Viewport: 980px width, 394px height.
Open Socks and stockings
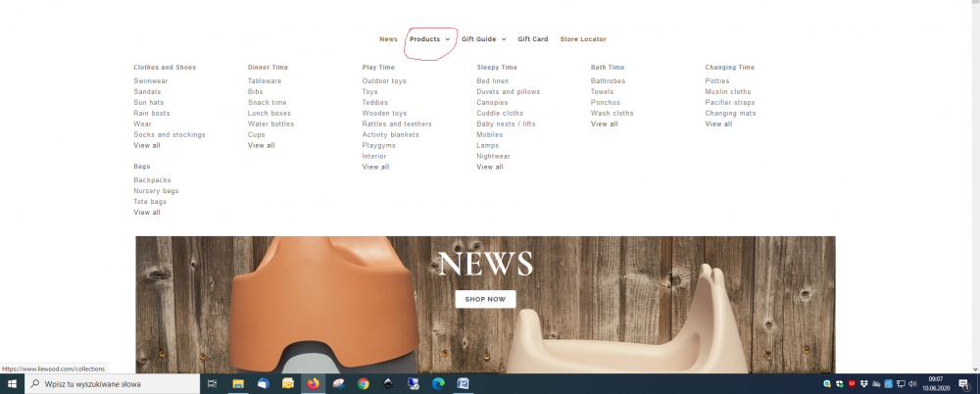pos(170,134)
